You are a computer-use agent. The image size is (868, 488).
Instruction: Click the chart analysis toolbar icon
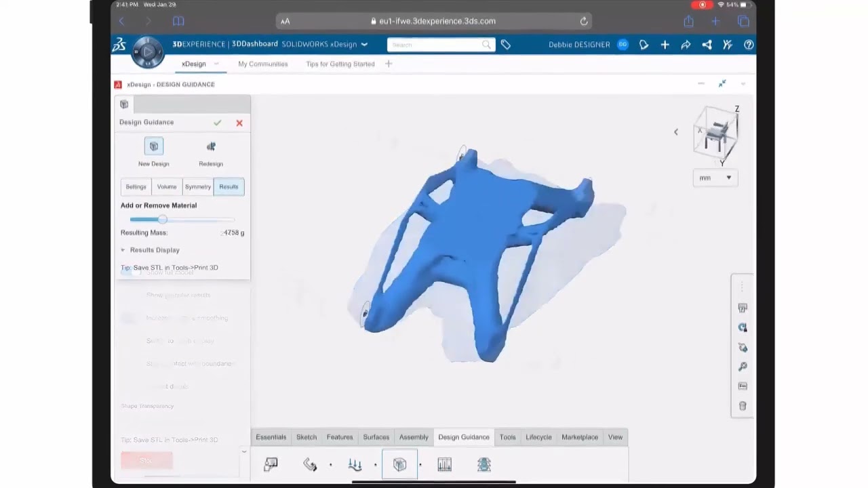tap(445, 464)
